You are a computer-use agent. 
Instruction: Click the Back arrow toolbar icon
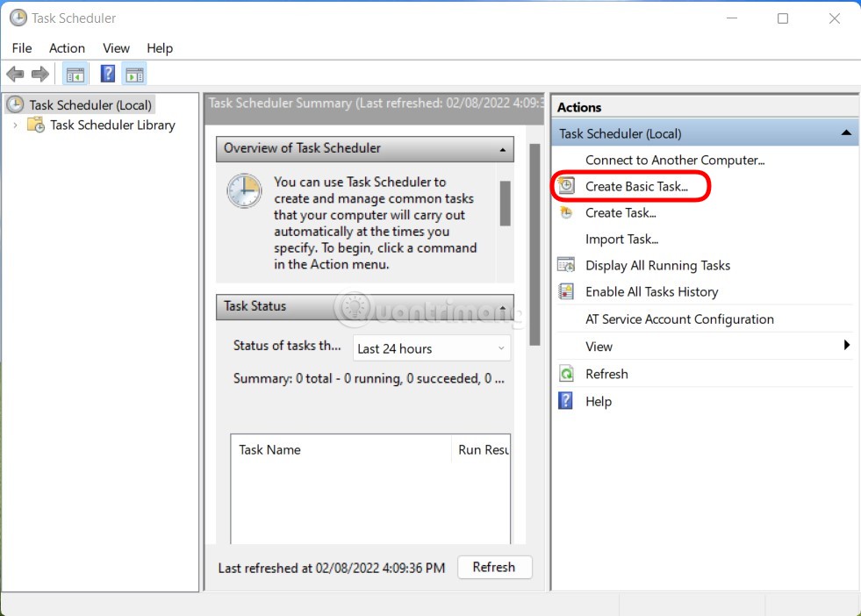click(16, 74)
